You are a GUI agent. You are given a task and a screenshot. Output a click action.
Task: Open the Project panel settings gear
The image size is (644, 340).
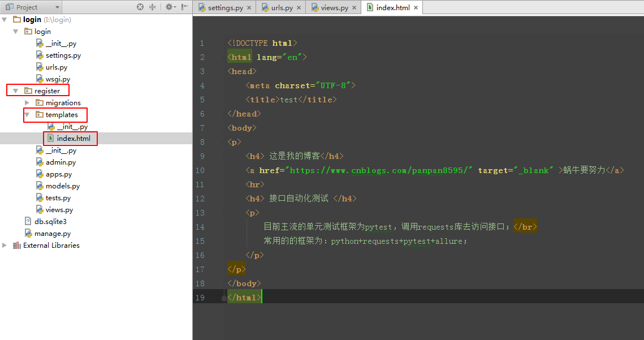pos(170,7)
